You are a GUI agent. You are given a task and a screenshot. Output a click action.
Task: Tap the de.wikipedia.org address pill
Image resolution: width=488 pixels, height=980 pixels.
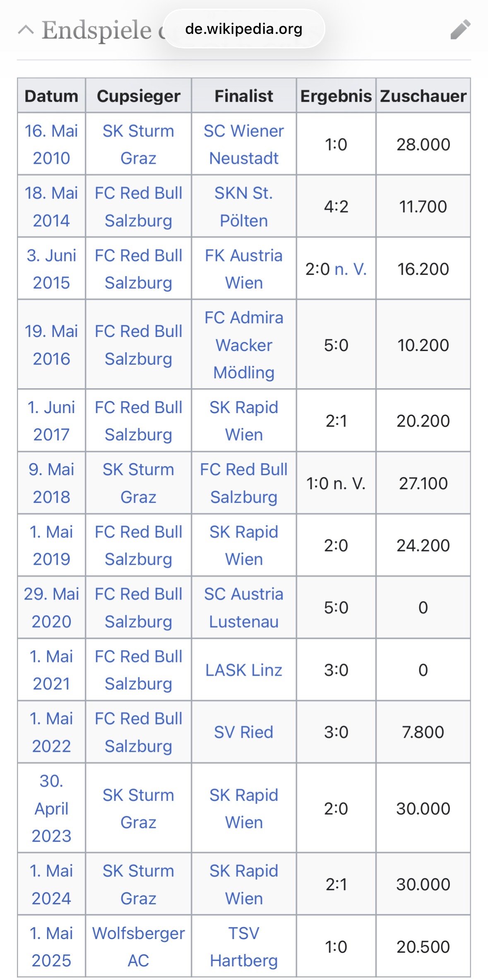coord(244,29)
